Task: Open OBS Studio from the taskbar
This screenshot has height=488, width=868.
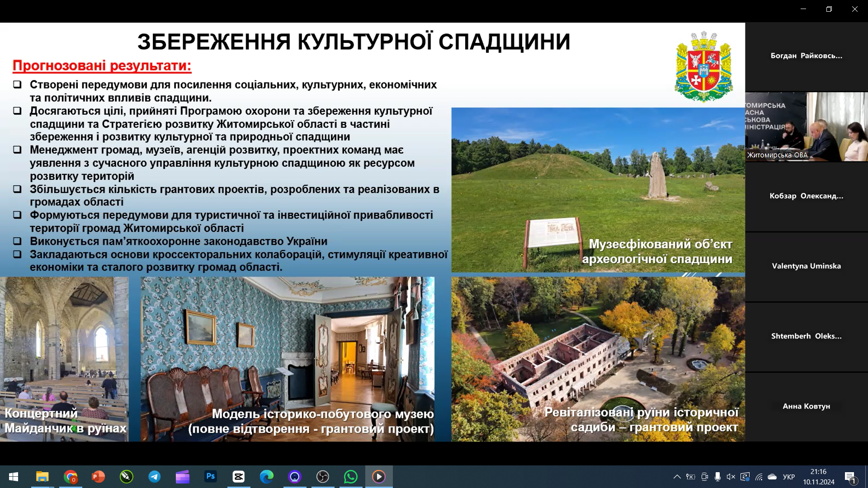Action: point(323,477)
